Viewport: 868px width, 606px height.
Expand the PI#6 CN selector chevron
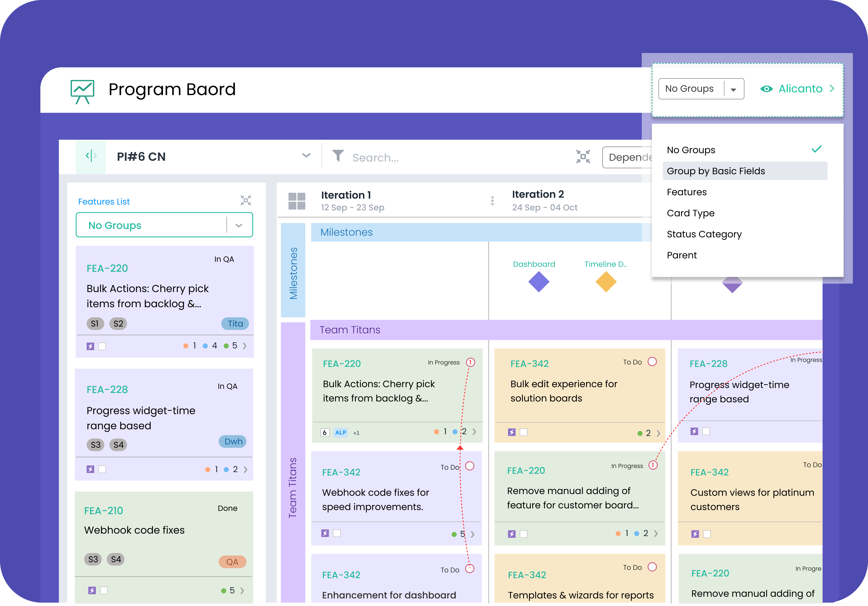pyautogui.click(x=306, y=155)
